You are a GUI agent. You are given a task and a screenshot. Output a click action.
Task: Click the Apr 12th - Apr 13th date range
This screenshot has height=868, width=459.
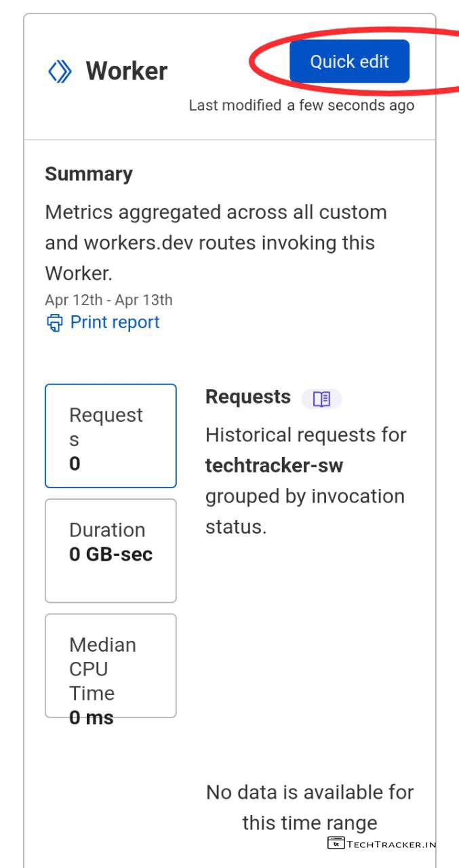[108, 300]
